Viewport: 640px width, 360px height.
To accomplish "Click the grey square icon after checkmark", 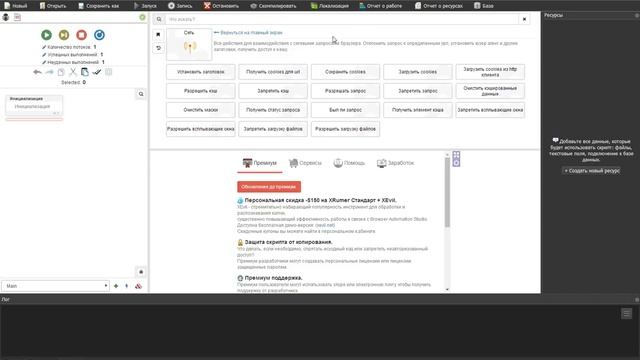I will 109,72.
